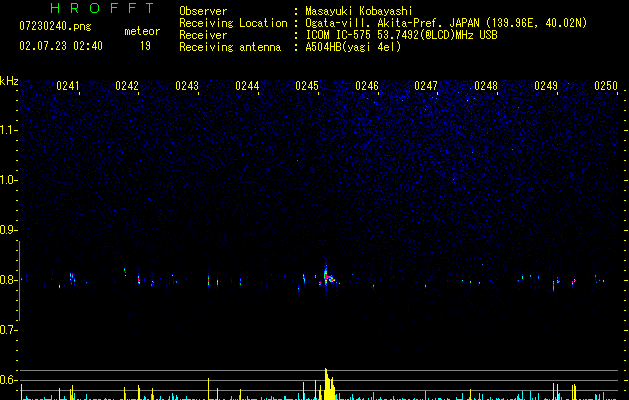This screenshot has width=629, height=400.
Task: Click the 0242 time marker
Action: tap(127, 86)
